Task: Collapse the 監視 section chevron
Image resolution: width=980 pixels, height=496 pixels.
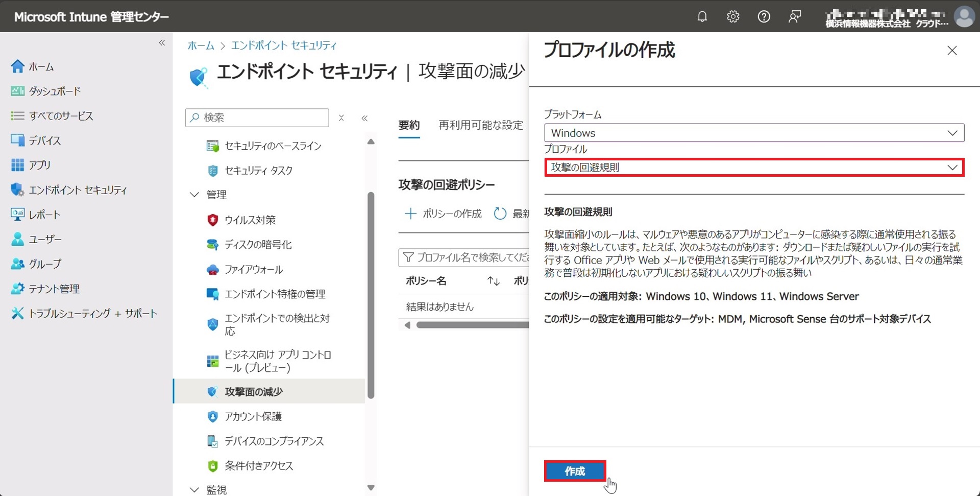Action: pyautogui.click(x=194, y=489)
